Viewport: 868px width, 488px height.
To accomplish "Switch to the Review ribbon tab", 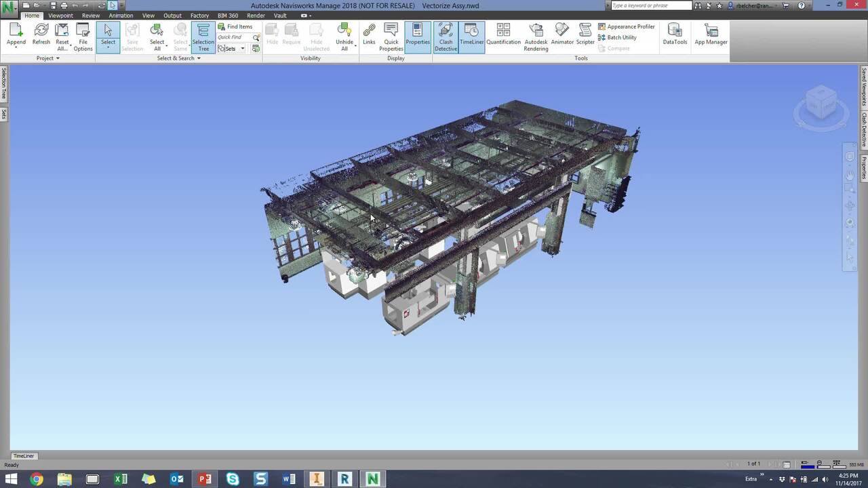I will pyautogui.click(x=91, y=16).
